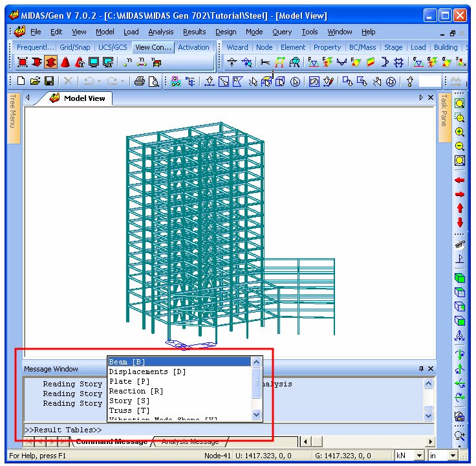Select Displacements [D] from the list
The width and height of the screenshot is (476, 466).
(147, 372)
